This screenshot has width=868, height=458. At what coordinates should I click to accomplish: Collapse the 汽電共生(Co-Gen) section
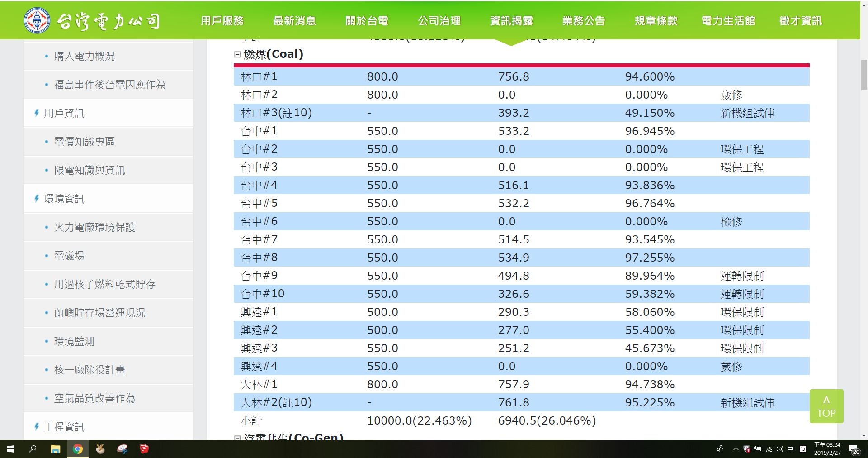click(237, 438)
